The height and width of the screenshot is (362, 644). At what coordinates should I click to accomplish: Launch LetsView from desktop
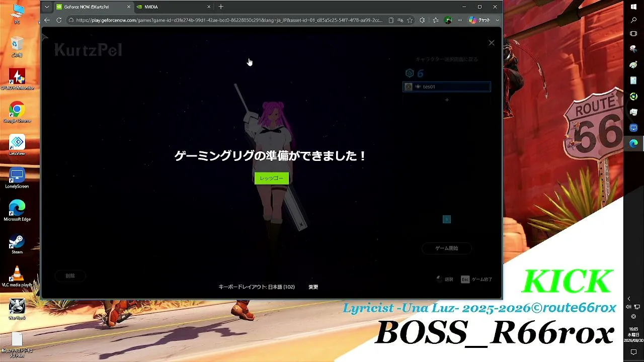17,145
